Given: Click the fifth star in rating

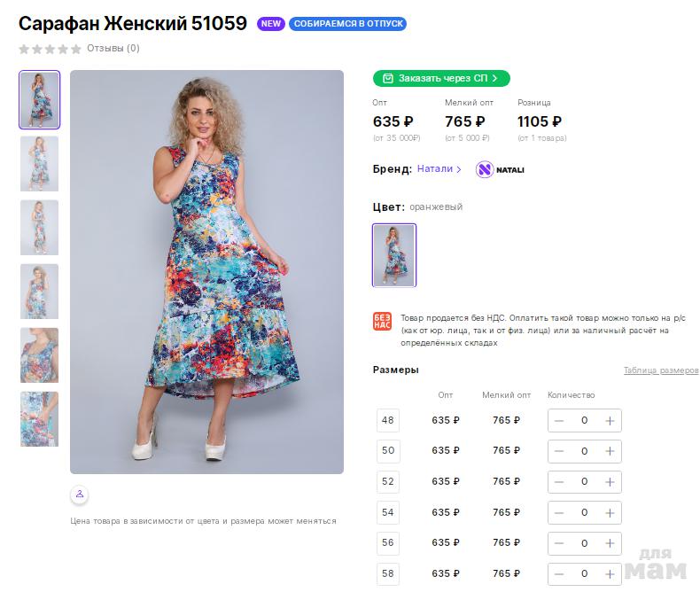Looking at the screenshot, I should click(x=76, y=49).
